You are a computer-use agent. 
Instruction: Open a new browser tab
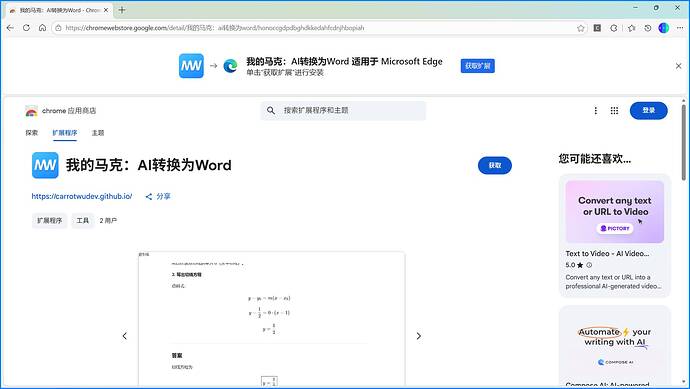point(122,10)
